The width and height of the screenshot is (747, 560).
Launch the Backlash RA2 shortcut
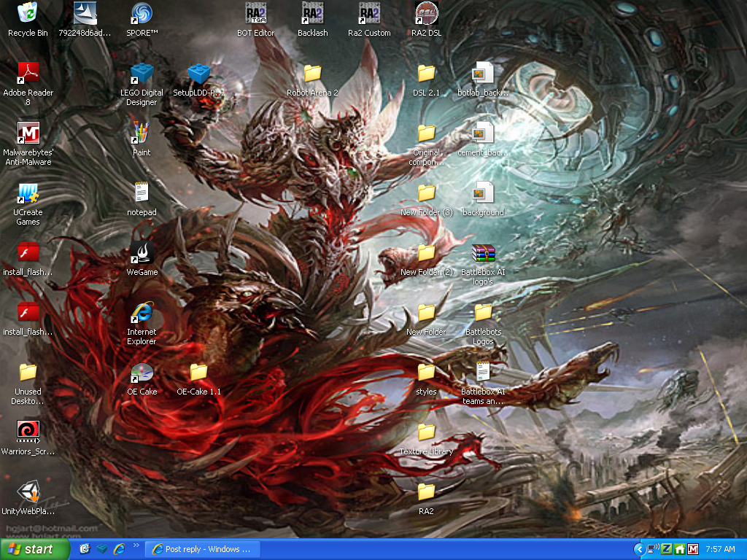point(312,13)
